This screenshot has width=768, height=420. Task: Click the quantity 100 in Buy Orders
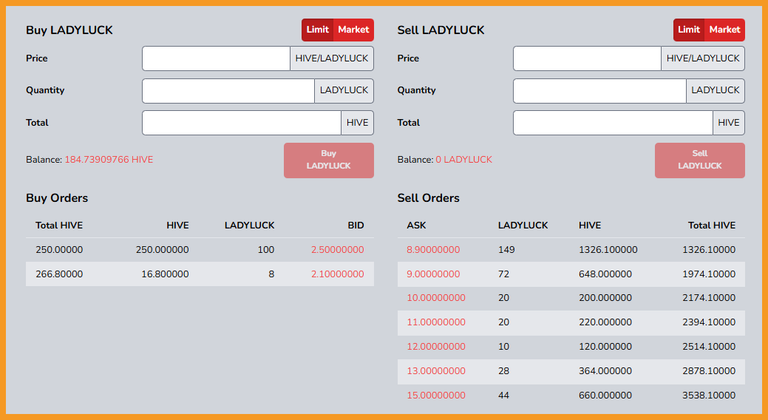[x=266, y=250]
